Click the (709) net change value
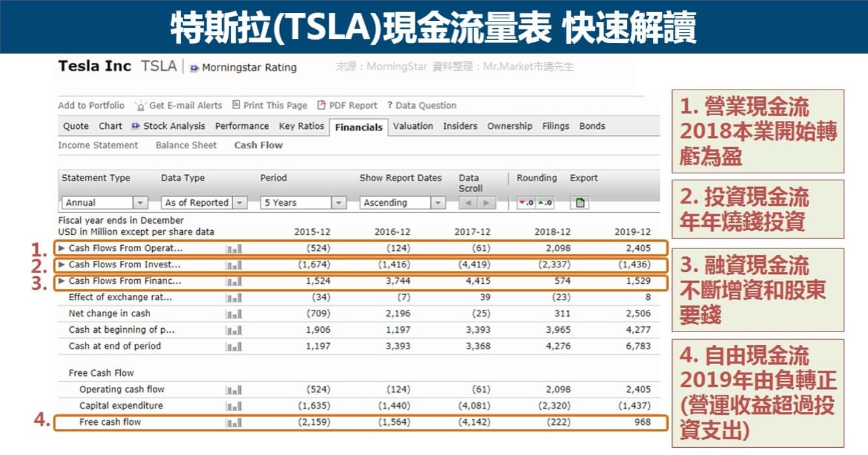 (318, 314)
